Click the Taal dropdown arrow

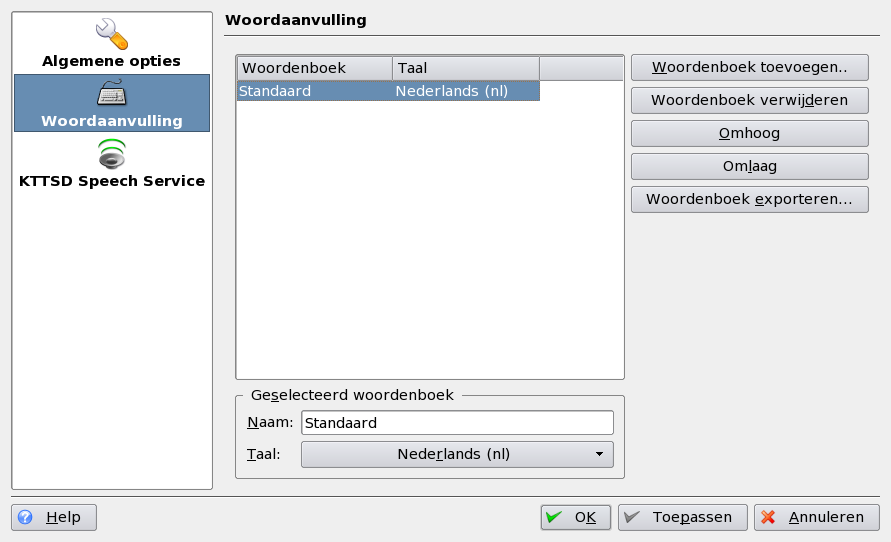[x=599, y=454]
